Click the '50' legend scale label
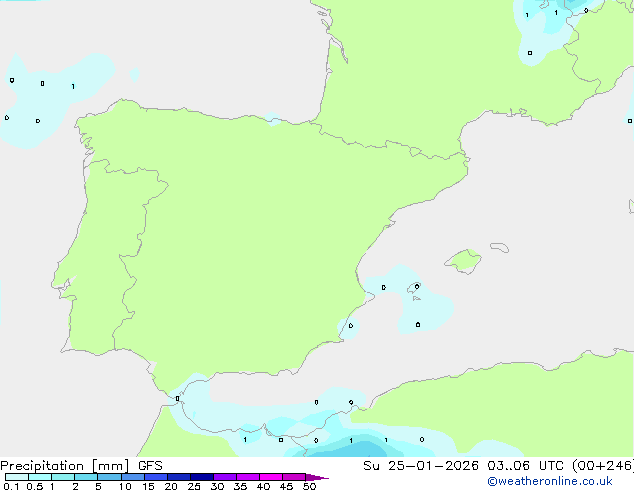Viewport: 634px width, 490px height. [x=309, y=486]
